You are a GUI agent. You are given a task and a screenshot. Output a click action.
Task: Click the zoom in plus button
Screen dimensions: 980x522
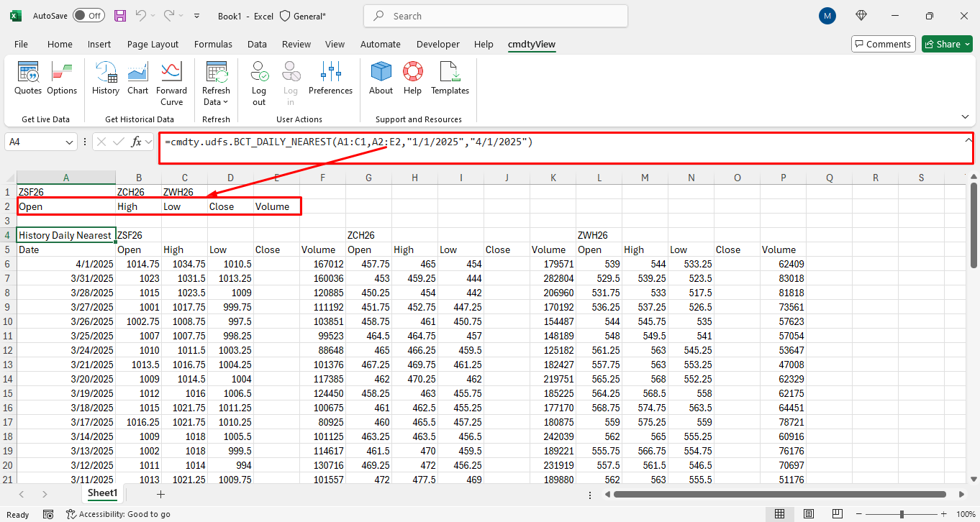click(x=944, y=514)
